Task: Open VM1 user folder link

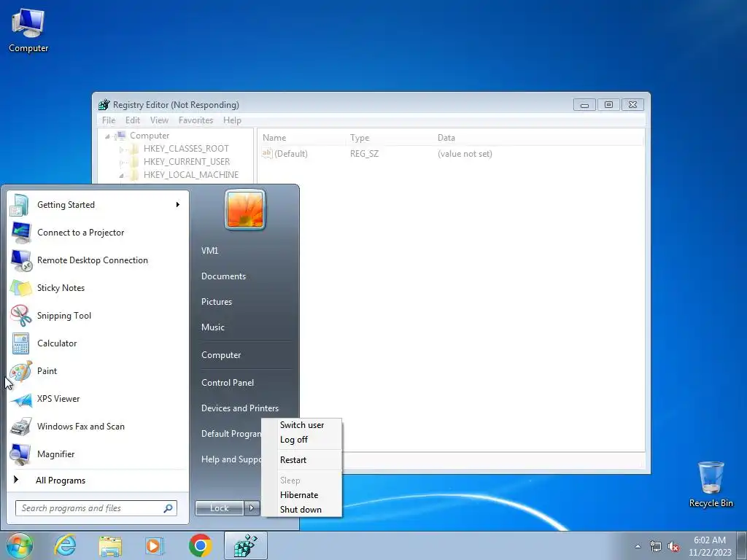Action: [x=209, y=251]
